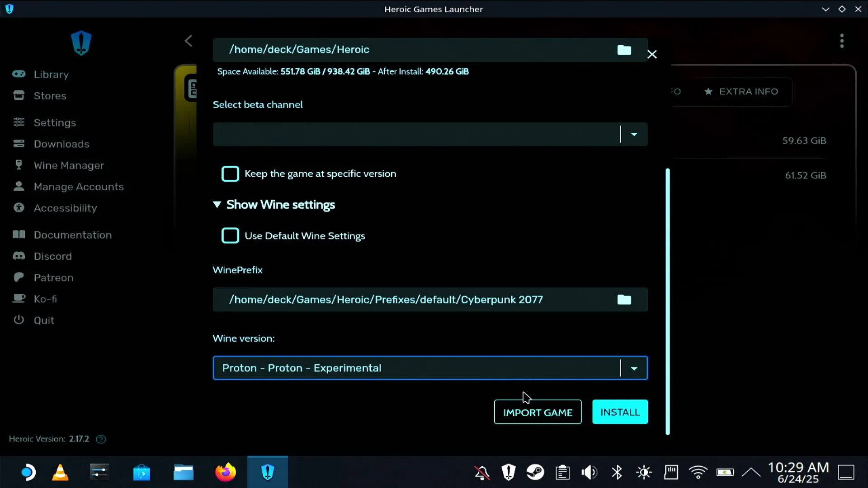
Task: Open the removable storage tray icon
Action: 671,473
